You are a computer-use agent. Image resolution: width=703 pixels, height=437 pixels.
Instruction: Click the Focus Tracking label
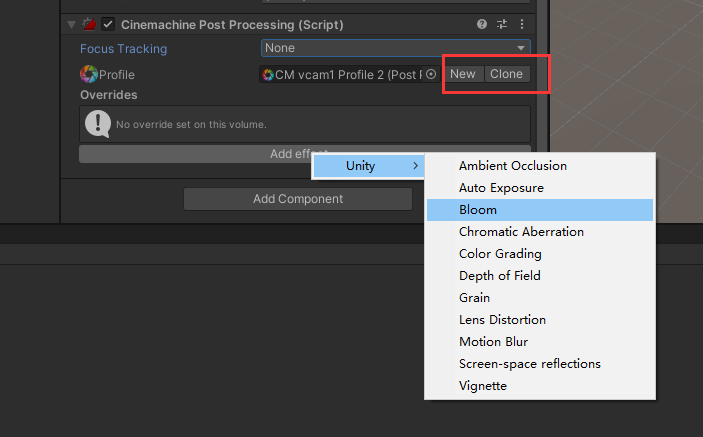(123, 49)
